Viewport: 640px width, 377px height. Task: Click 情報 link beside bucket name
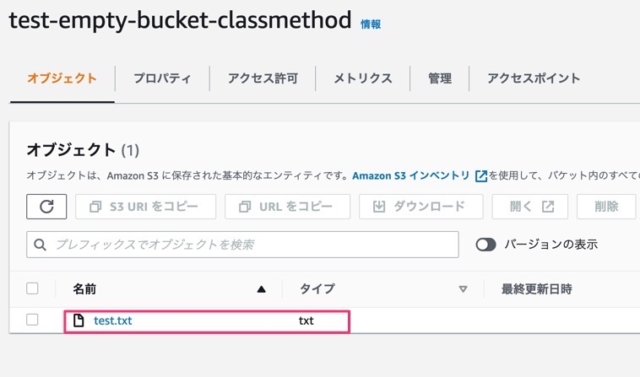[x=371, y=24]
